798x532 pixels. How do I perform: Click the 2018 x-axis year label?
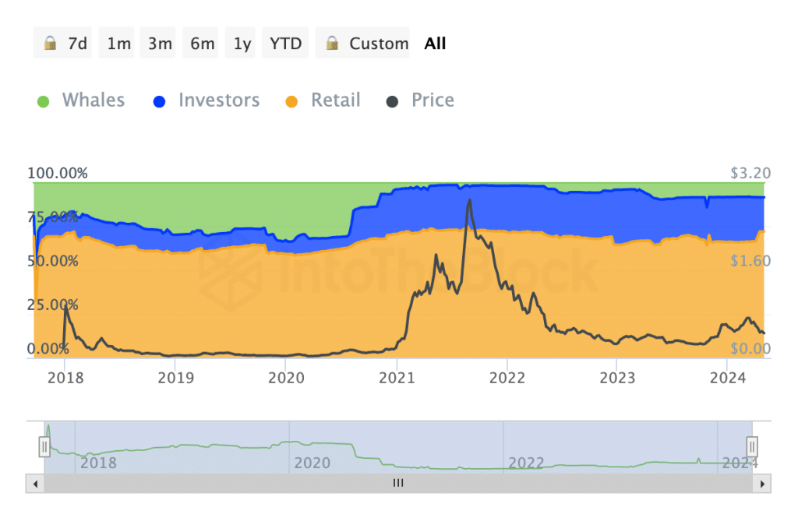[x=65, y=378]
